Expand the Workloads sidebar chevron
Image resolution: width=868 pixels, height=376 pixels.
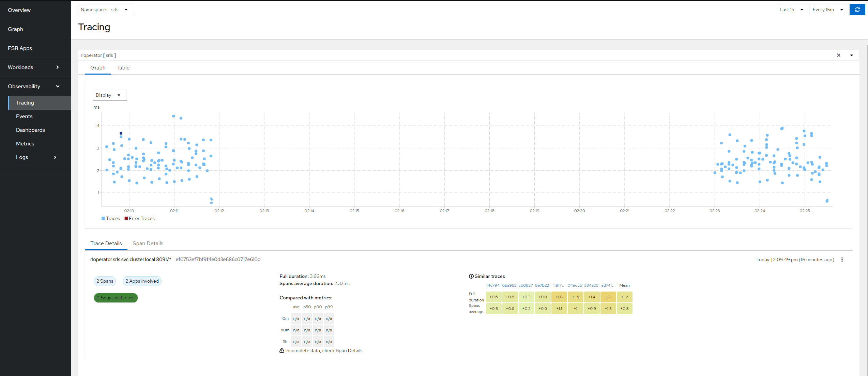click(x=57, y=67)
